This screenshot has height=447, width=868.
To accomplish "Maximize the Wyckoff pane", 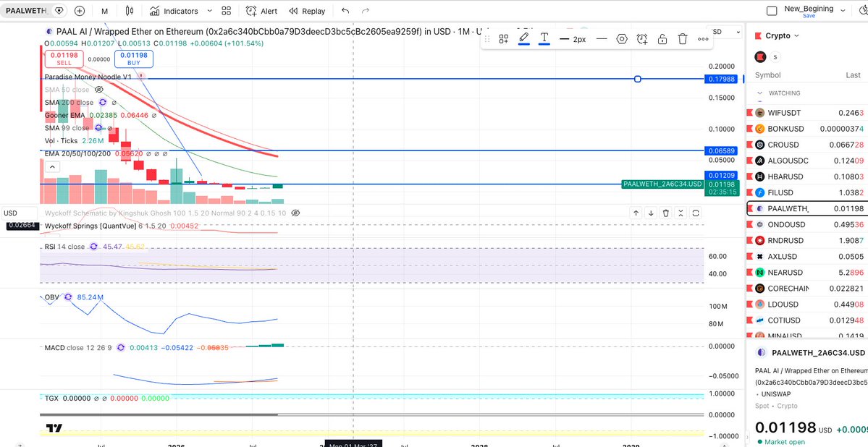I will [x=696, y=213].
